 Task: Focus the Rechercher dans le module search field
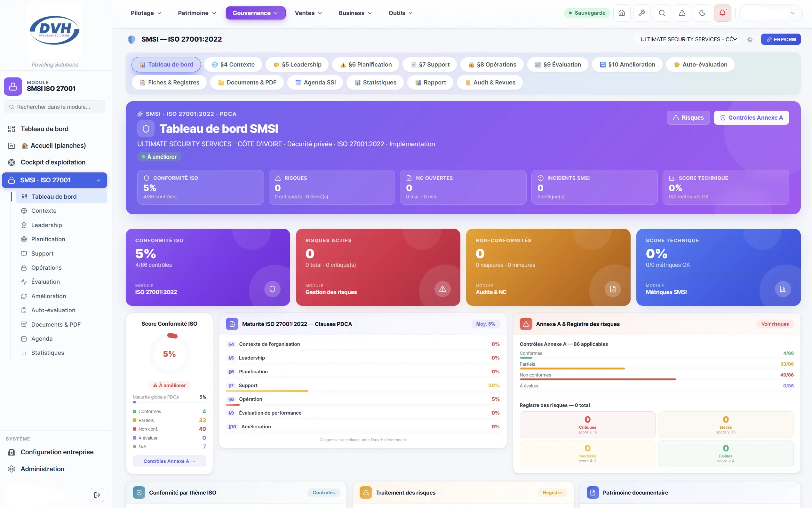tap(54, 107)
